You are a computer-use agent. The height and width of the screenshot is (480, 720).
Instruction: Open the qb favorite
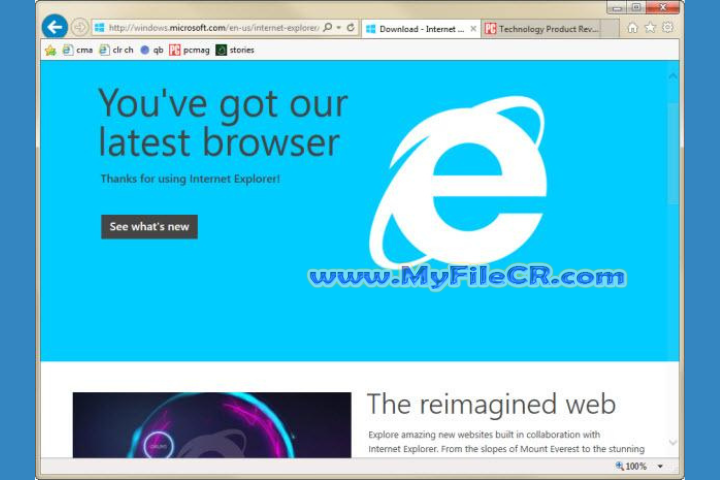coord(152,50)
